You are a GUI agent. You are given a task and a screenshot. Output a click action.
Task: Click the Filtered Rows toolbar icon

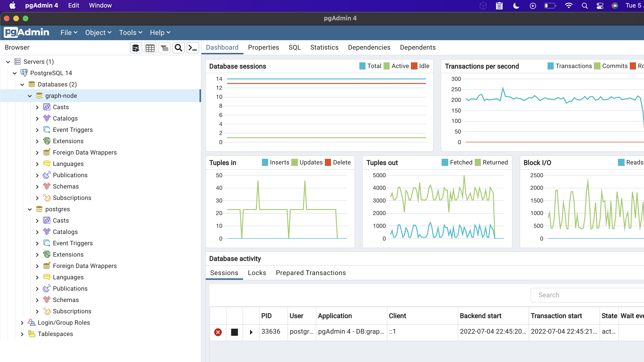coord(164,48)
